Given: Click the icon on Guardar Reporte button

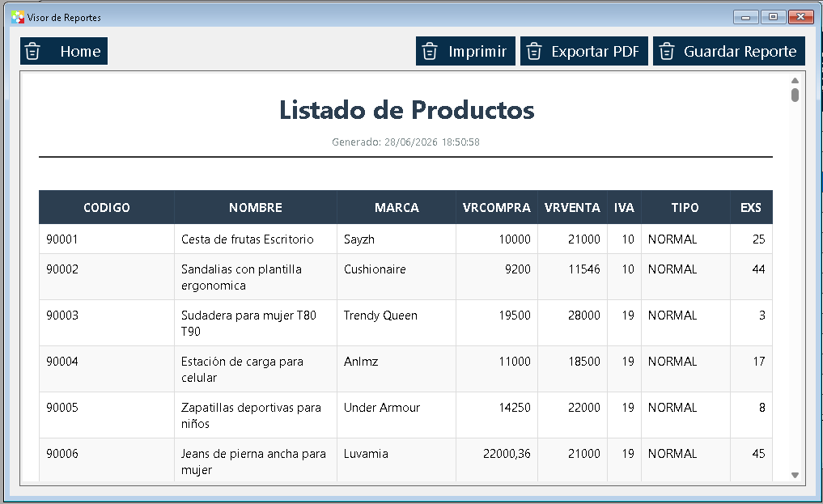Looking at the screenshot, I should pyautogui.click(x=667, y=52).
